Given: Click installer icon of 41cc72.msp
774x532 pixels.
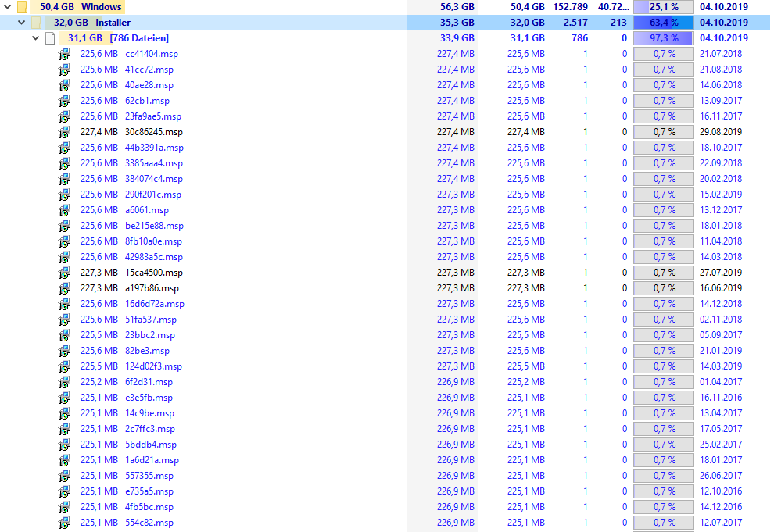Looking at the screenshot, I should click(x=64, y=70).
